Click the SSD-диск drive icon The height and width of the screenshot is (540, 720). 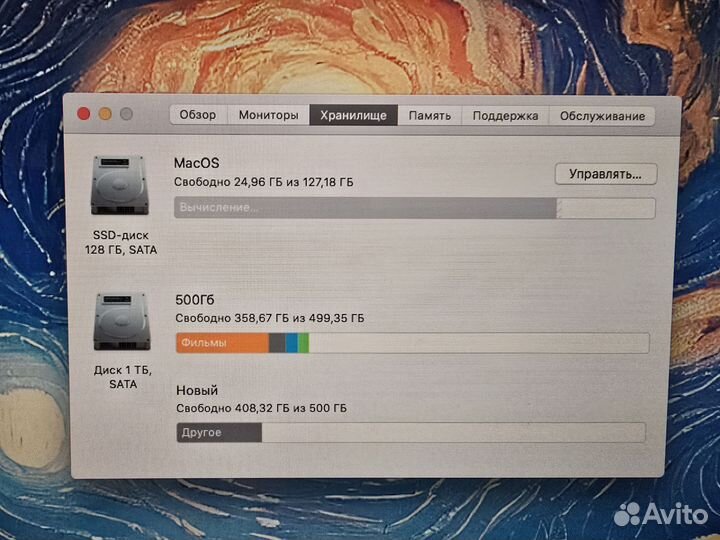120,186
